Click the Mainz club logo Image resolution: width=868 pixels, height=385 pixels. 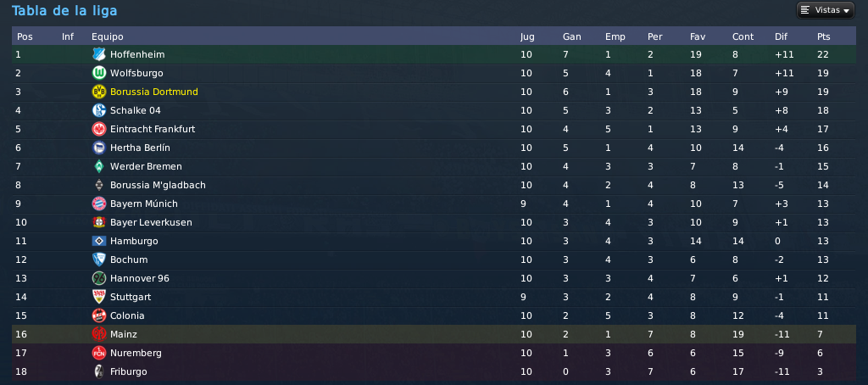point(99,334)
